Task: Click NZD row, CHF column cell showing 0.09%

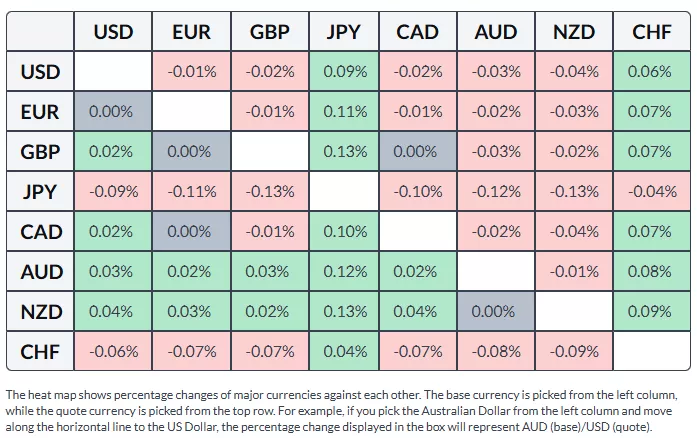Action: click(652, 312)
